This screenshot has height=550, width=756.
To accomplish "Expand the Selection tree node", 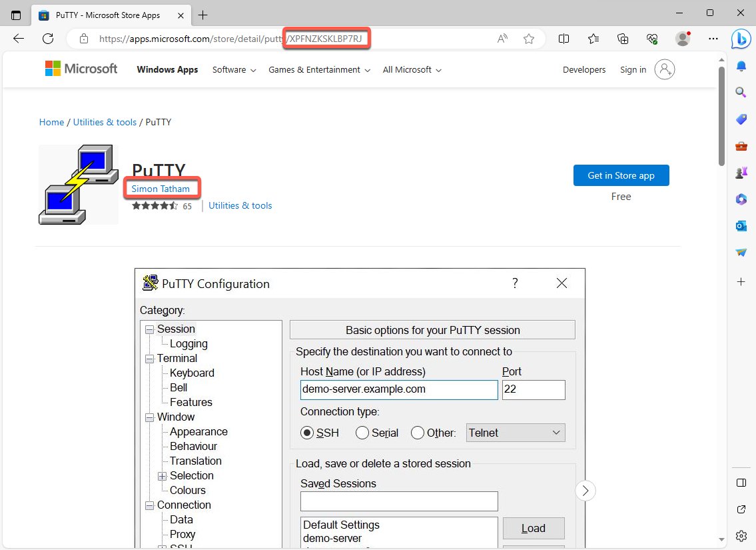I will pos(163,476).
